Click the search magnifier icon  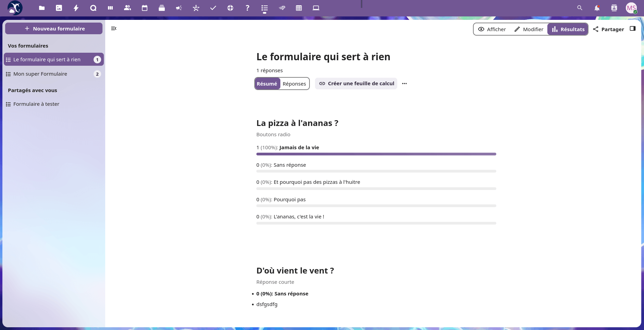(x=580, y=8)
